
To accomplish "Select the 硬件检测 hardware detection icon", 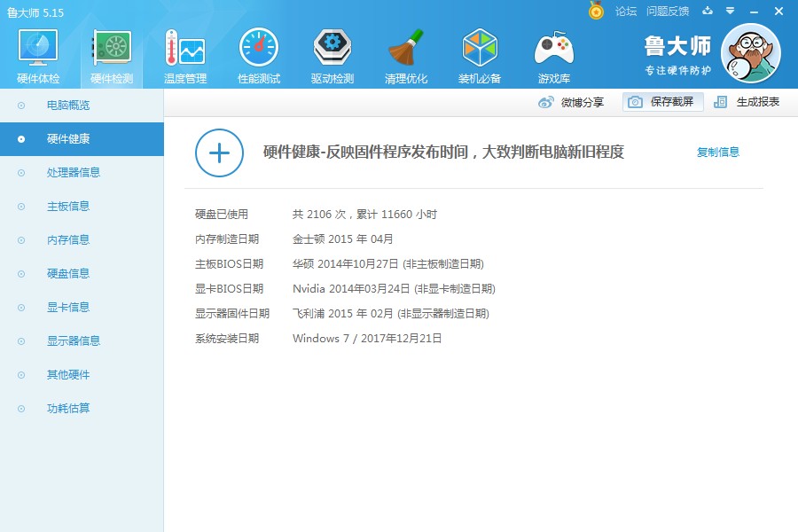I will 112,48.
